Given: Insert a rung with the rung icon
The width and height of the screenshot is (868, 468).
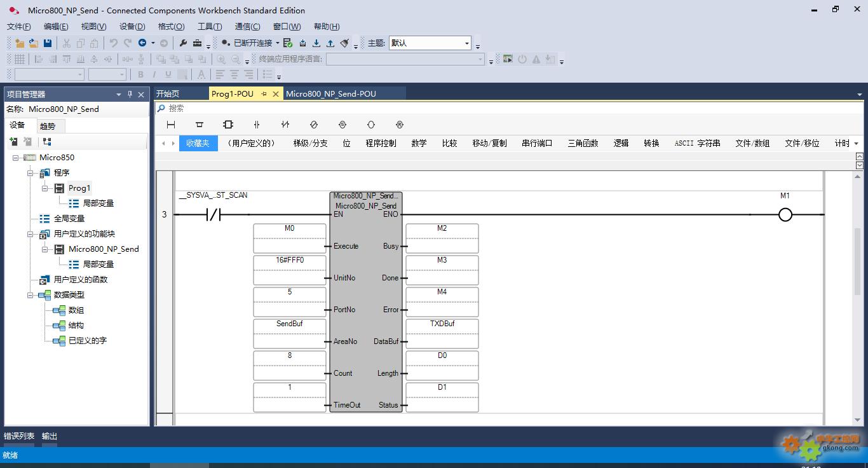Looking at the screenshot, I should point(171,125).
